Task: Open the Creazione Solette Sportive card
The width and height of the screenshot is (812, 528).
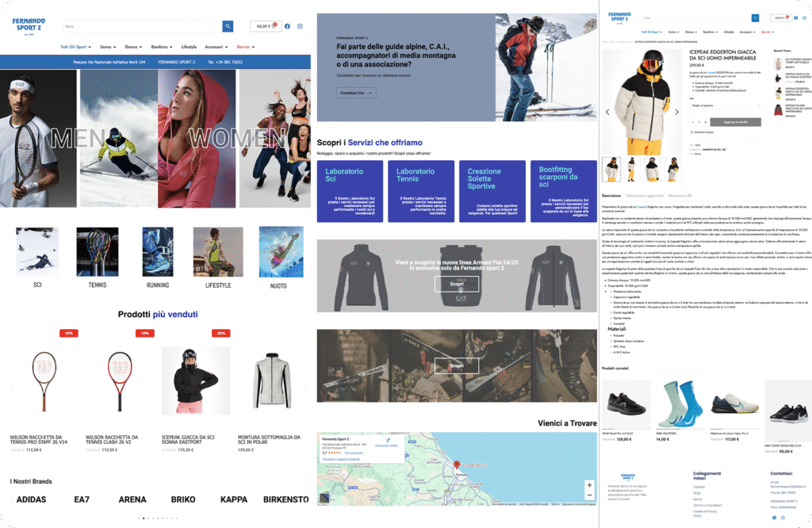Action: 492,191
